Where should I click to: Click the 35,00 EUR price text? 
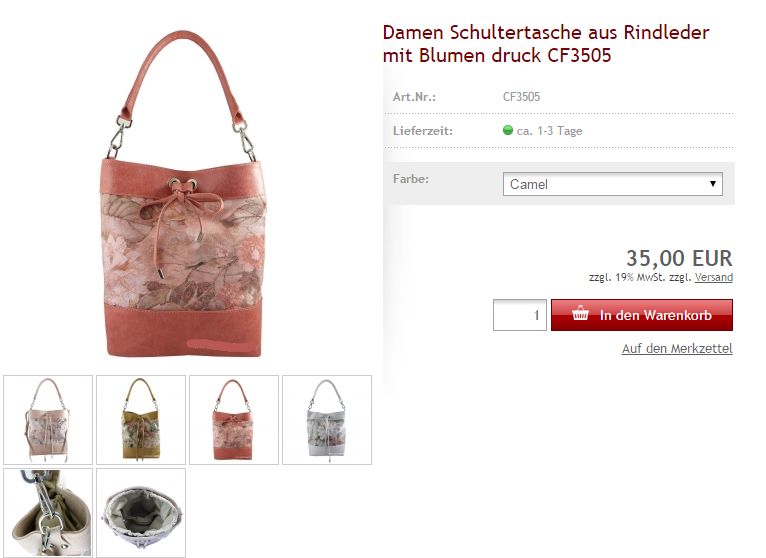pyautogui.click(x=680, y=258)
